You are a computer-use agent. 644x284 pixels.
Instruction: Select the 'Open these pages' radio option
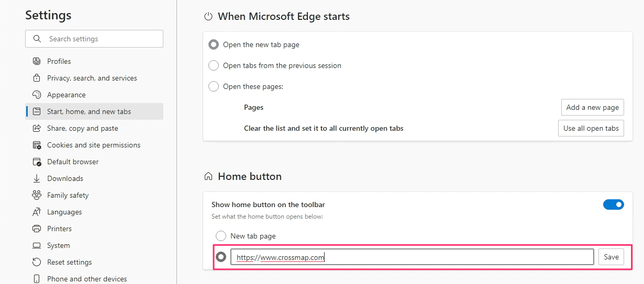click(214, 86)
